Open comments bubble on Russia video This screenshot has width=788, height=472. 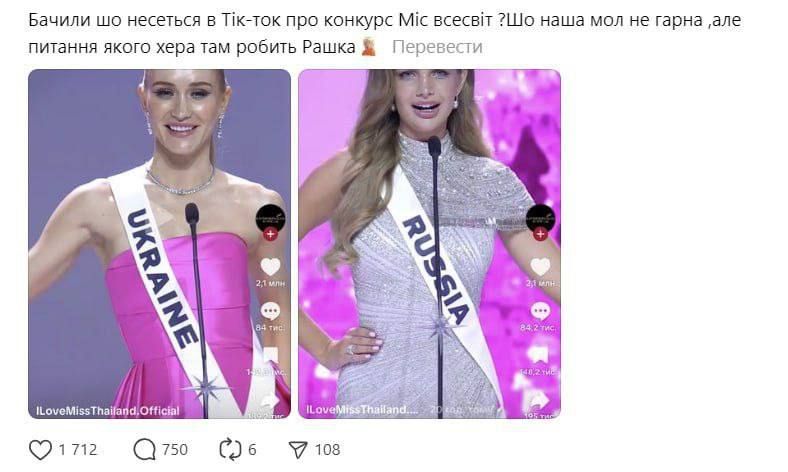pos(541,311)
